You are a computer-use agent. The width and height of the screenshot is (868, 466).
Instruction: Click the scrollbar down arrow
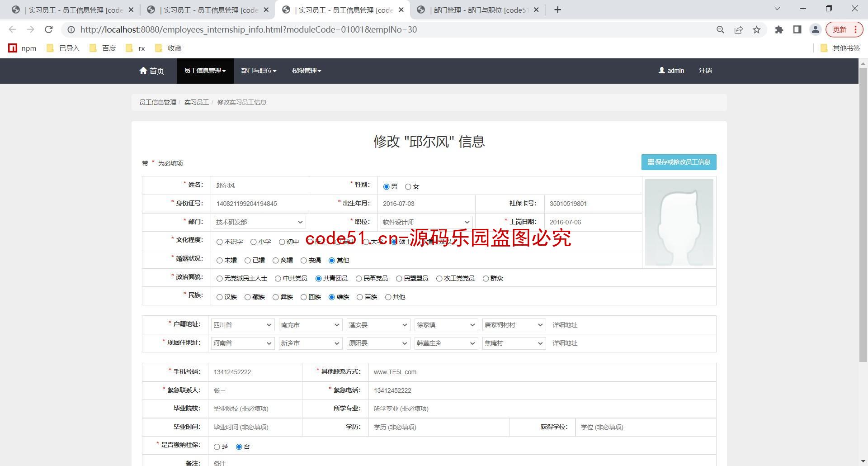pos(863,461)
